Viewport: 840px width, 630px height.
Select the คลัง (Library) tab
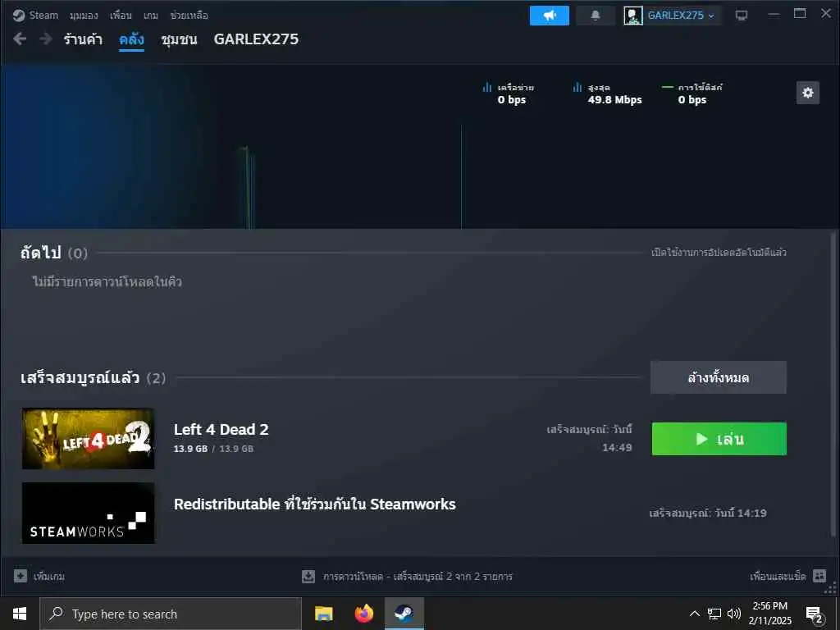(x=131, y=39)
